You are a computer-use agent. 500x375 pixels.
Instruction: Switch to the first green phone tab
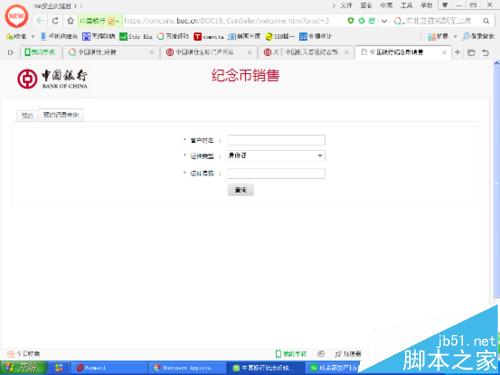pyautogui.click(x=41, y=52)
